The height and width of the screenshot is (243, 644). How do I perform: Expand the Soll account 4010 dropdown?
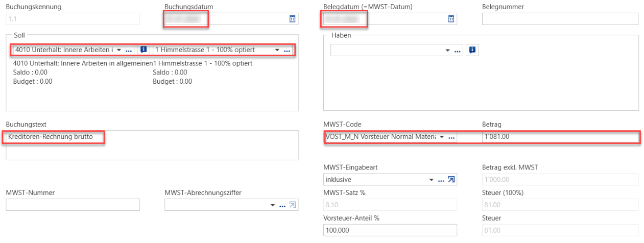[119, 50]
